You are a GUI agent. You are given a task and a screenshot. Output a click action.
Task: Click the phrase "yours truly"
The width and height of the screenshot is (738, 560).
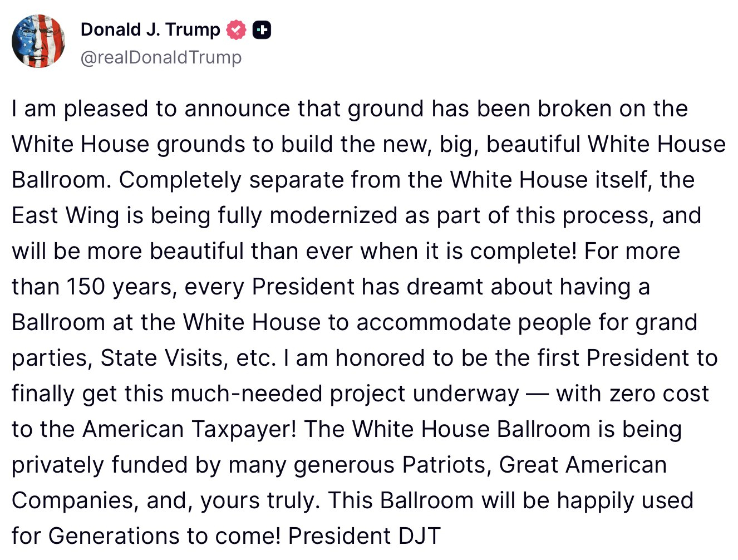tap(260, 501)
